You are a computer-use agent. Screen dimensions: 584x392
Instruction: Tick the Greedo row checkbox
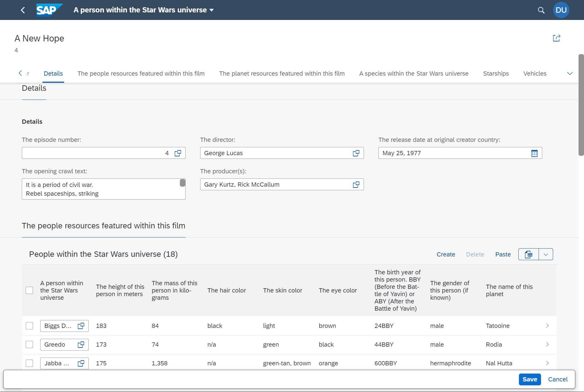point(29,345)
